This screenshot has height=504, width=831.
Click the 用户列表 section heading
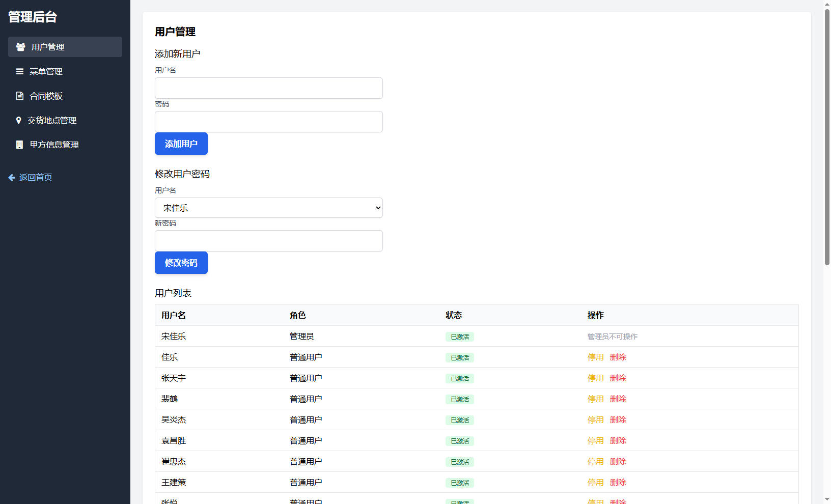pyautogui.click(x=173, y=293)
